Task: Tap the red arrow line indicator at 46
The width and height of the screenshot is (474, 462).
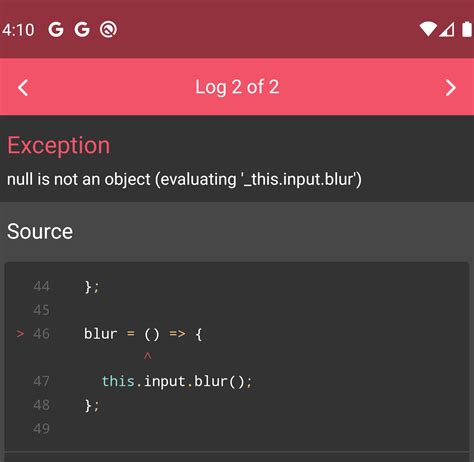Action: click(20, 333)
